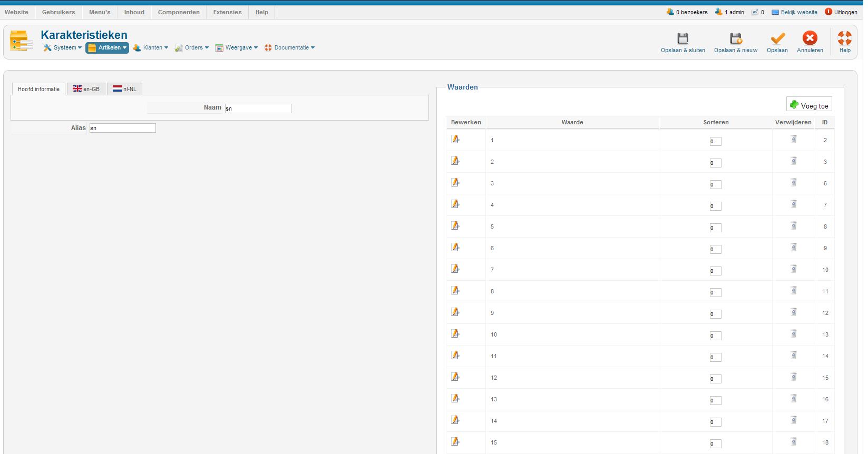Open the Componenten top menu
The height and width of the screenshot is (454, 868).
coord(179,12)
